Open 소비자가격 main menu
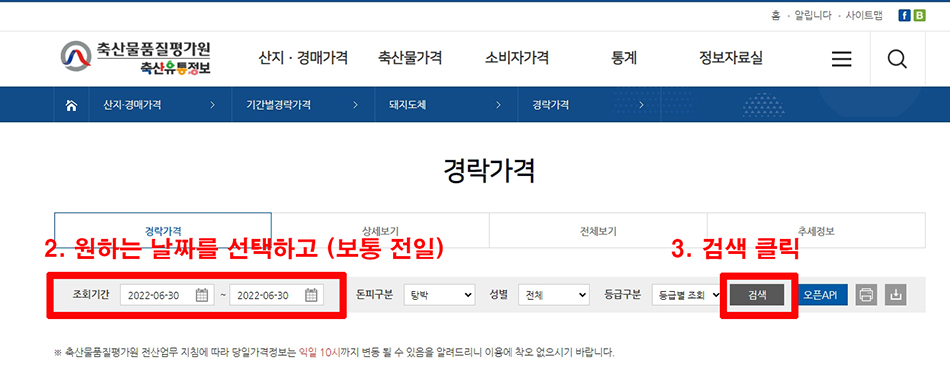The image size is (950, 377). coord(517,59)
